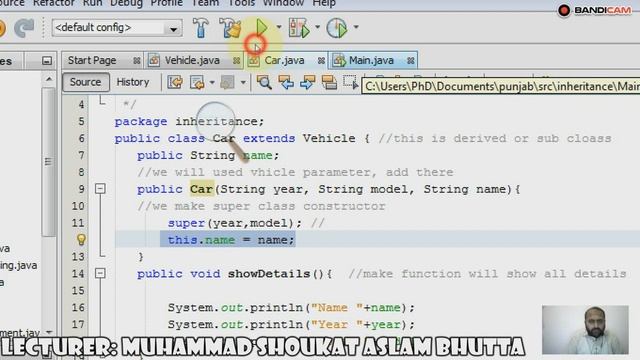The height and width of the screenshot is (360, 640).
Task: Switch to the Vehicle.java tab
Action: [x=192, y=60]
